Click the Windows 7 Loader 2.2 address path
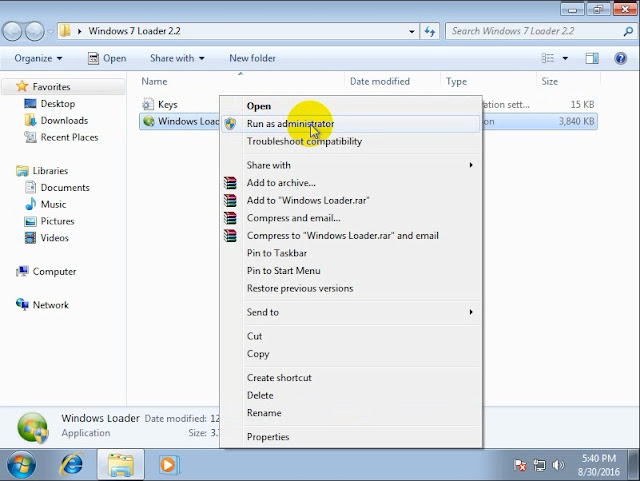This screenshot has width=640, height=481. 134,31
